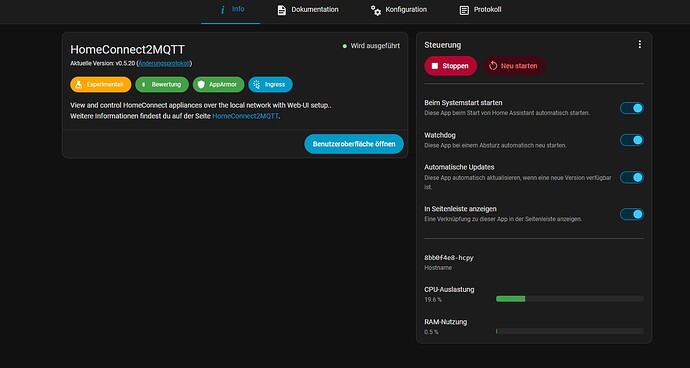Viewport: 690px width, 368px height.
Task: Open the Konfiguration tab
Action: (x=398, y=10)
